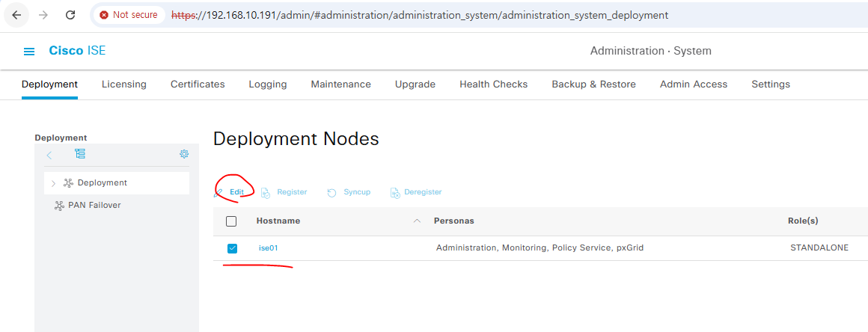Click the Register node icon

(x=265, y=193)
